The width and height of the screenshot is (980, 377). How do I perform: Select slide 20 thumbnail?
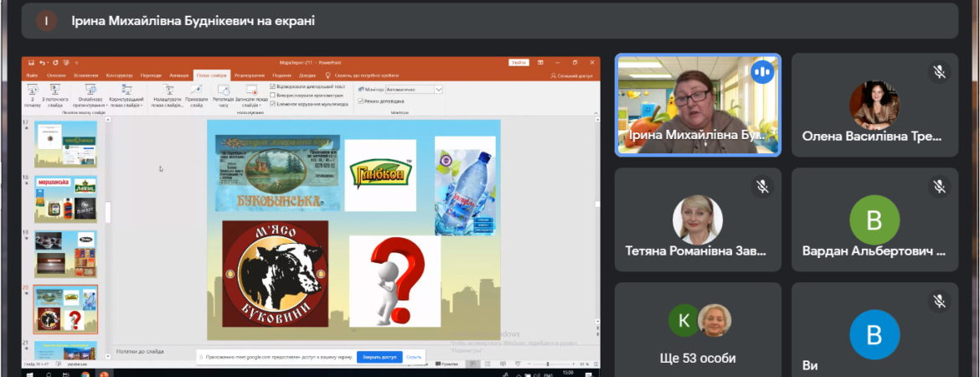coord(65,309)
